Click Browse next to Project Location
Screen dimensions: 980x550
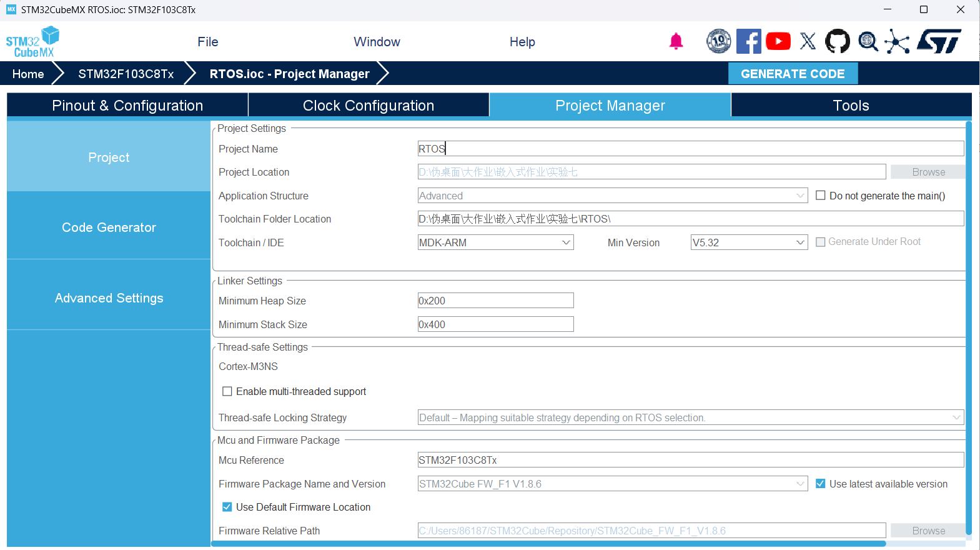[x=928, y=172]
